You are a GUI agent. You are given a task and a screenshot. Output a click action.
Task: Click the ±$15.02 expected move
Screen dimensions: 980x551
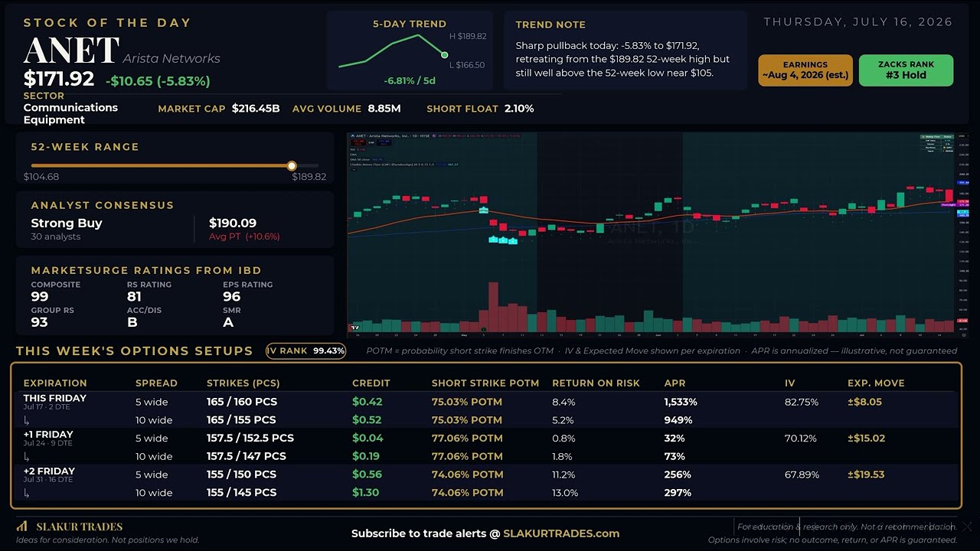coord(867,439)
